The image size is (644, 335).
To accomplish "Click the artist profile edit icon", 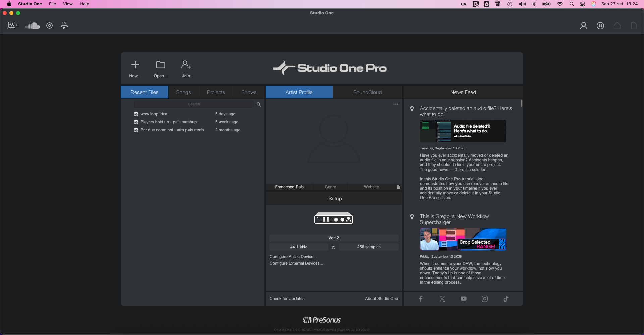I will tap(398, 187).
